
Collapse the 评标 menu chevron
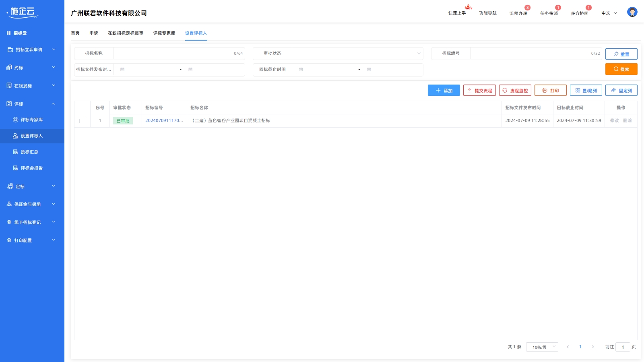pos(54,104)
